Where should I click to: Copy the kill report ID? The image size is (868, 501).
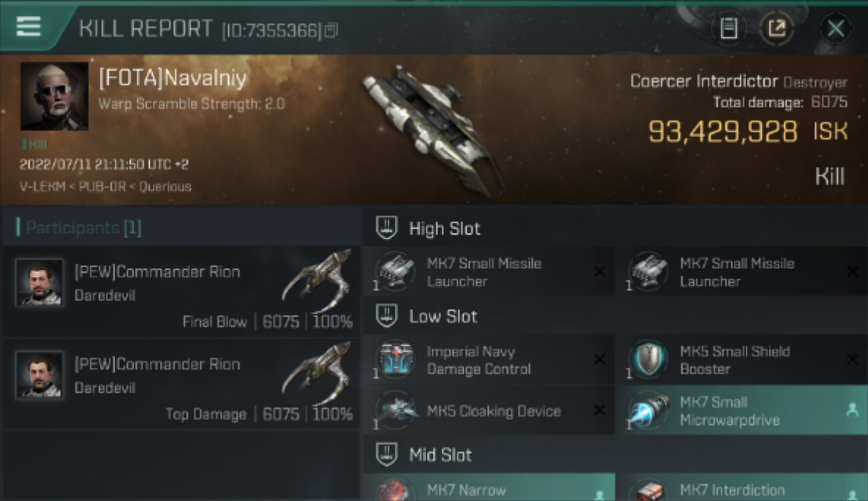point(332,30)
